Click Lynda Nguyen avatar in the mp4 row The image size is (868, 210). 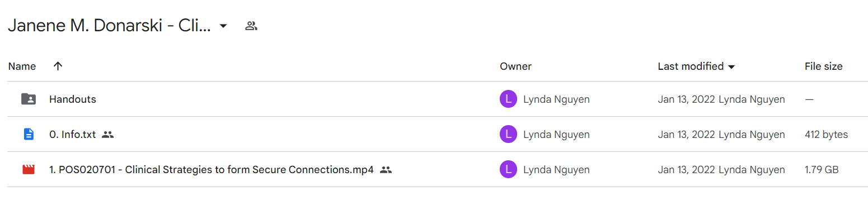click(508, 169)
